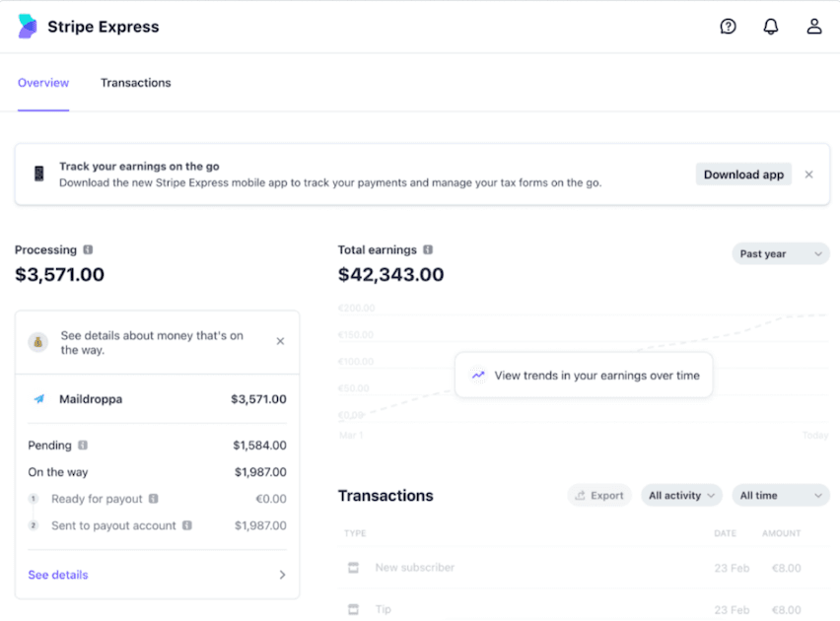
Task: Click the Pending info tooltip icon
Action: tap(81, 446)
